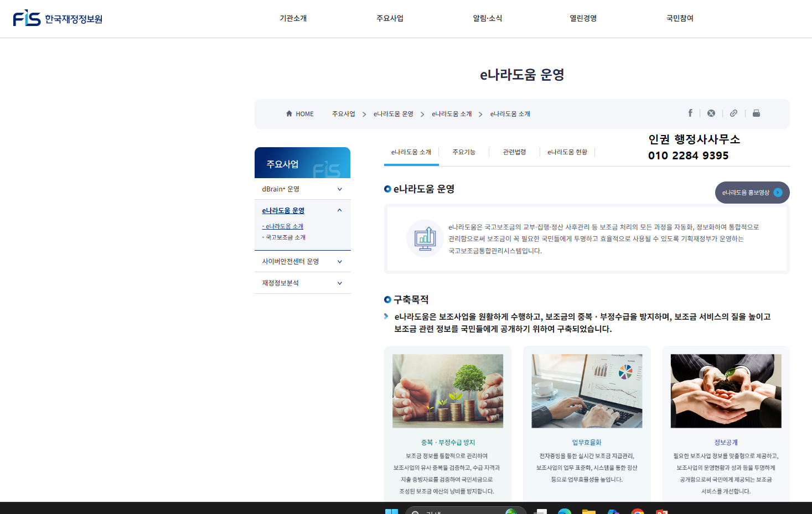Click the coin stack and tree photo

tap(448, 391)
